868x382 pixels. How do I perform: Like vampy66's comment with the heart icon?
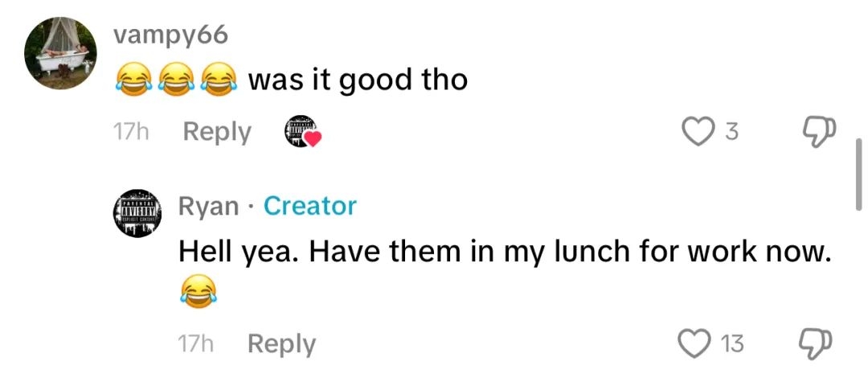click(x=696, y=133)
